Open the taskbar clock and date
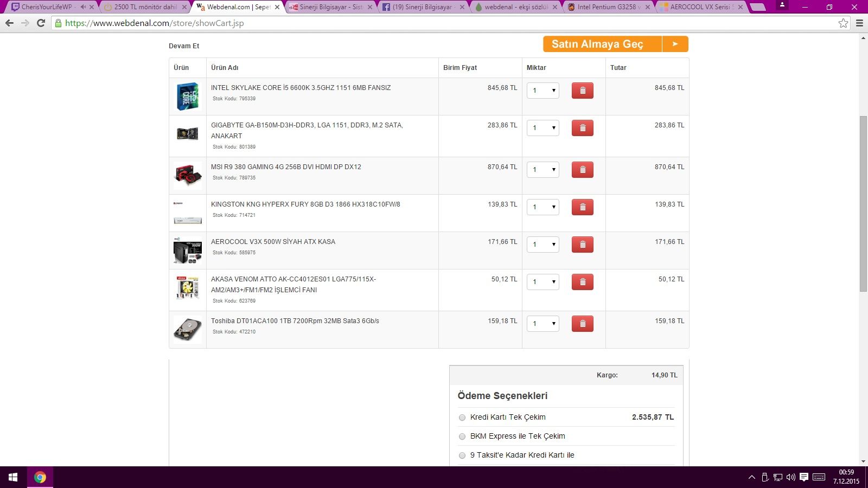The image size is (868, 488). pos(846,477)
